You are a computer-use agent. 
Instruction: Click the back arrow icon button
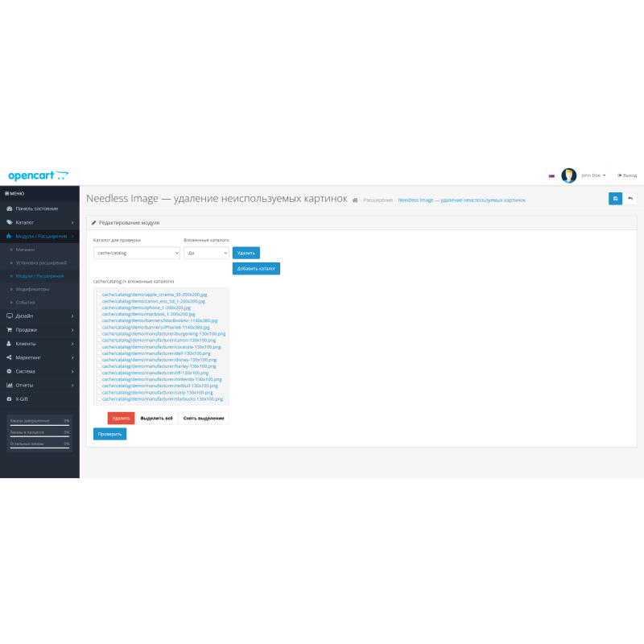(630, 198)
